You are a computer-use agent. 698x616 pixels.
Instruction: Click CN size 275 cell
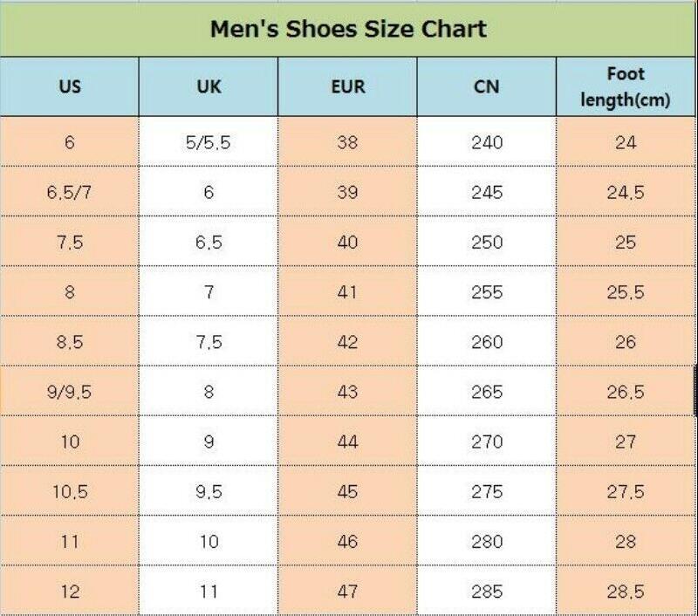[487, 491]
